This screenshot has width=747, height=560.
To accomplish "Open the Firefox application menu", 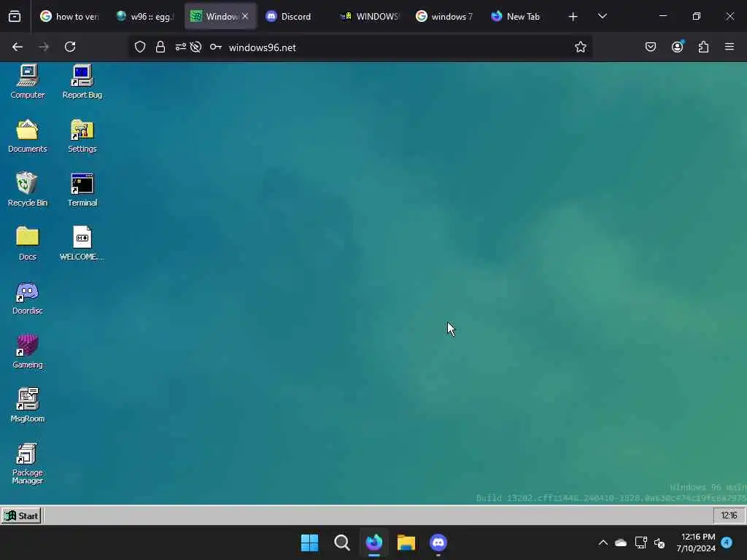I will [x=729, y=47].
